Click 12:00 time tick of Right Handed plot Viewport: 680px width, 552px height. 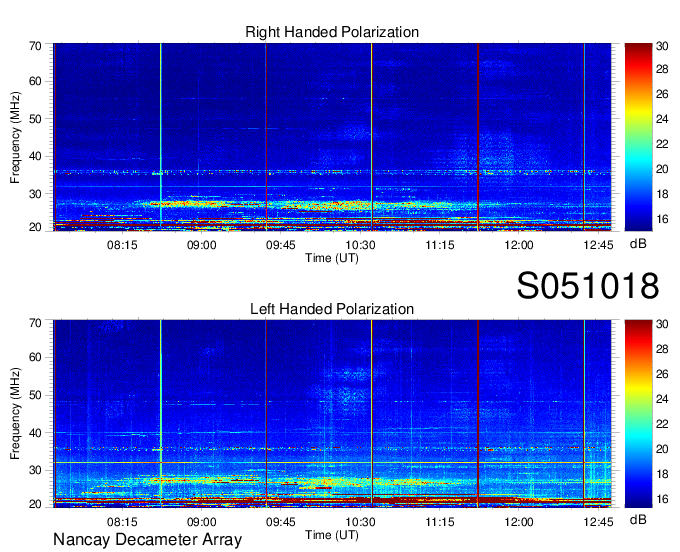tap(519, 245)
